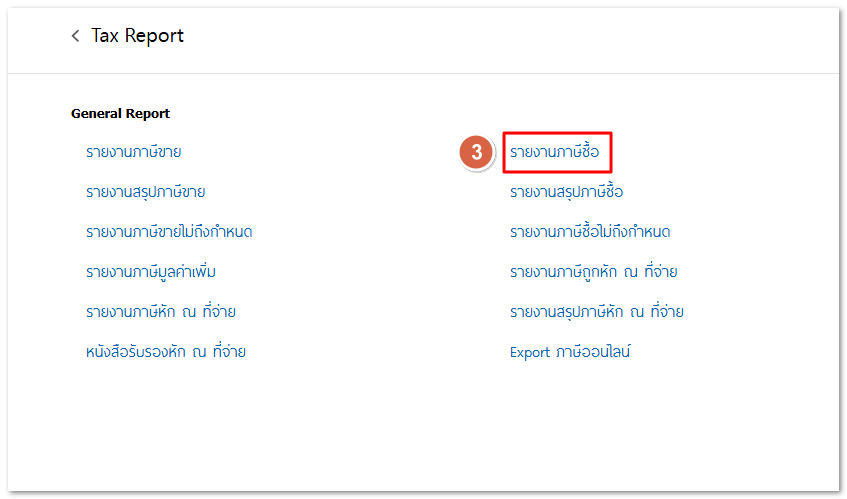Viewport: 847px width, 499px height.
Task: Select รายงานภาษีซื้อไม่ถึงกำหนด report link
Action: 590,232
